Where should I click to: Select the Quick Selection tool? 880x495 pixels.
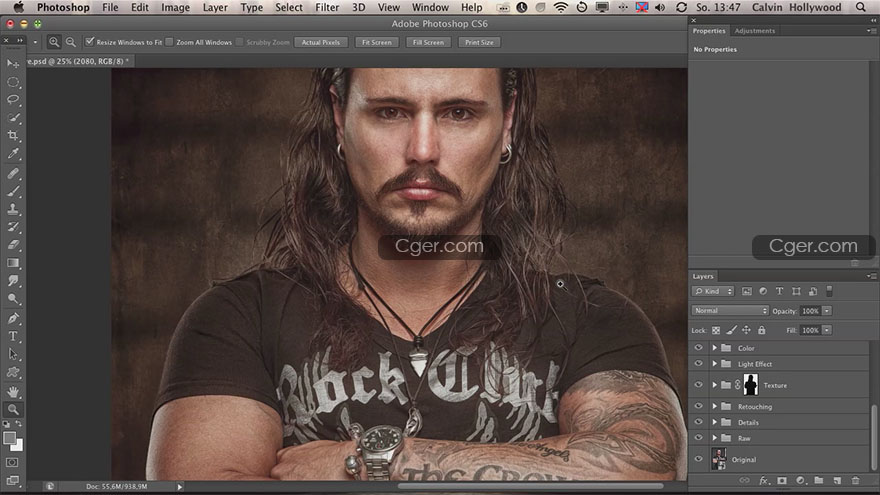13,118
